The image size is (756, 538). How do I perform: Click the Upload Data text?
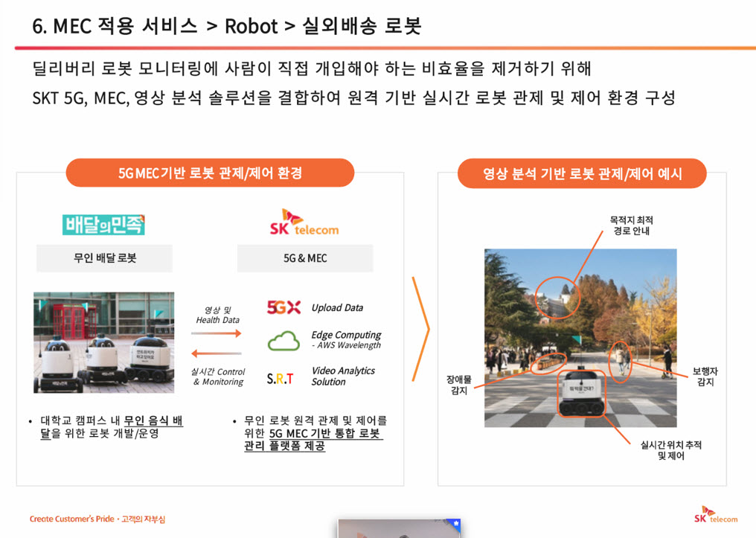pos(337,307)
